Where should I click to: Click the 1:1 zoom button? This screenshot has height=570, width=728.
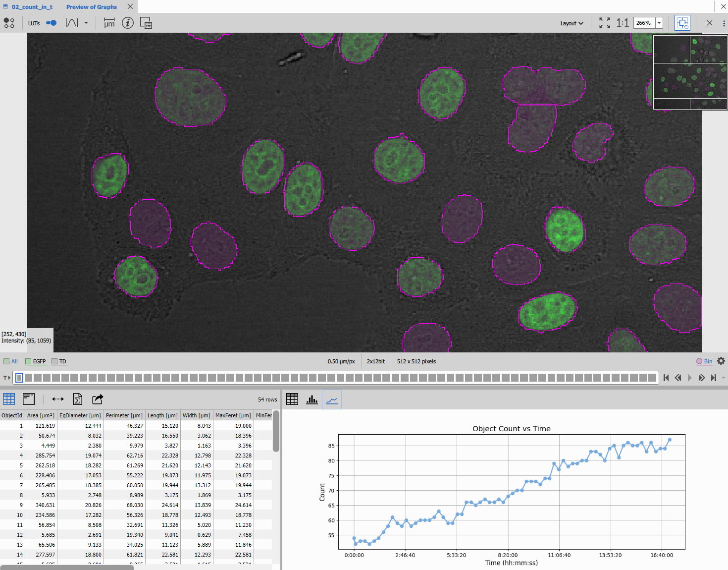623,23
